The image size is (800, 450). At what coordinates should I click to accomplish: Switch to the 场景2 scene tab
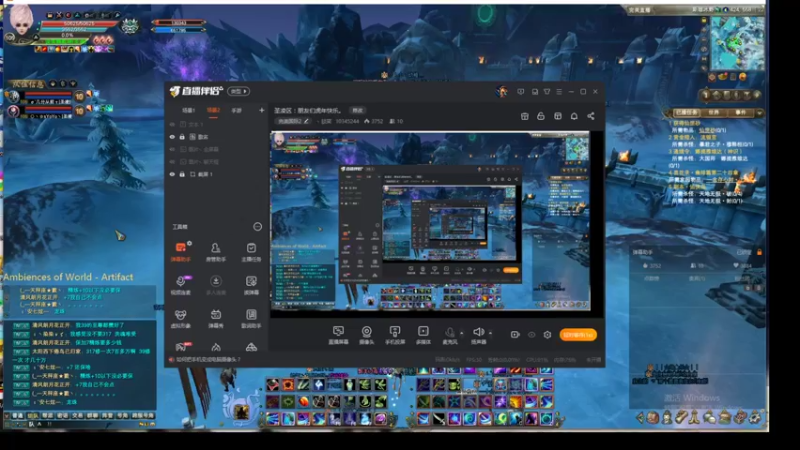coord(213,110)
